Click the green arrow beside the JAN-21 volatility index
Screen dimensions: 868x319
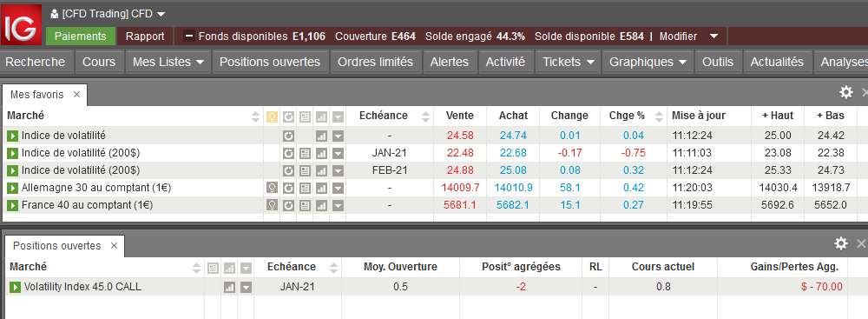point(12,153)
